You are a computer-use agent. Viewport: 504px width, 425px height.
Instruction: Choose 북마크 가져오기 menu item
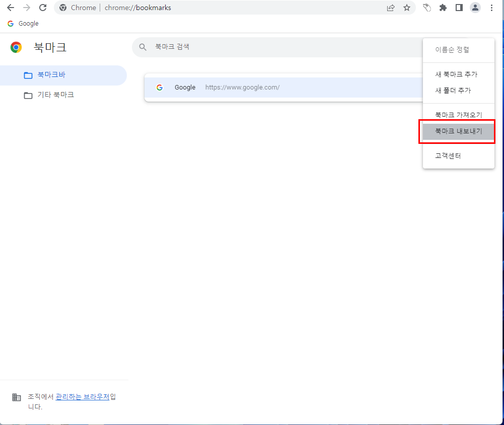click(458, 115)
